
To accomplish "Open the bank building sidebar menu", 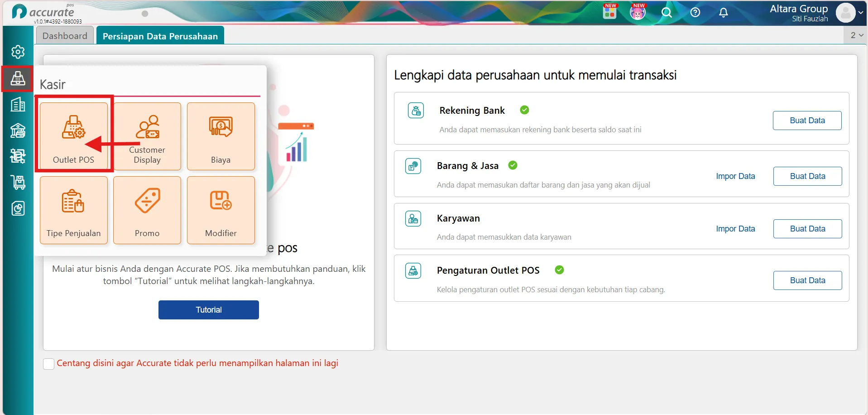I will pyautogui.click(x=18, y=130).
